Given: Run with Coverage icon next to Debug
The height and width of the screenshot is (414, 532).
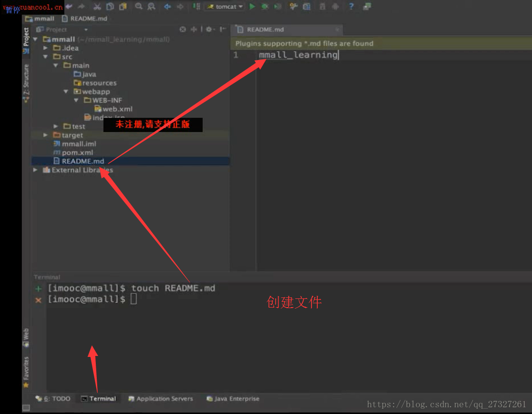Looking at the screenshot, I should (x=278, y=6).
